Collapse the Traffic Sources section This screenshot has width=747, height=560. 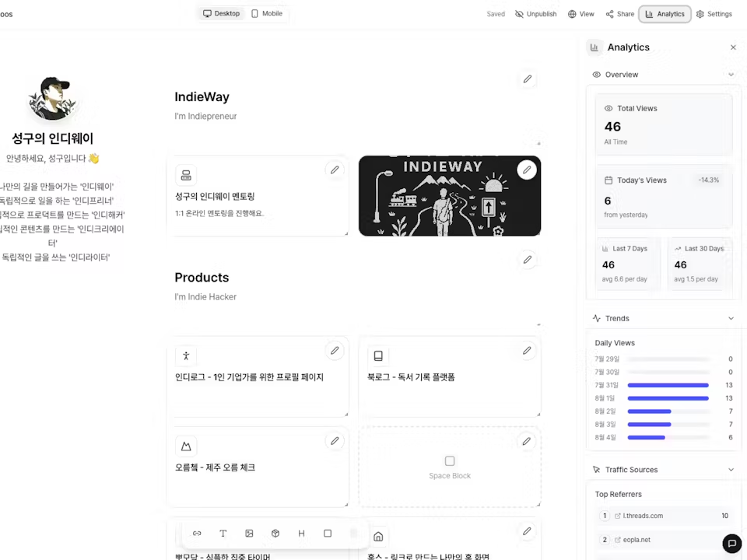(731, 470)
